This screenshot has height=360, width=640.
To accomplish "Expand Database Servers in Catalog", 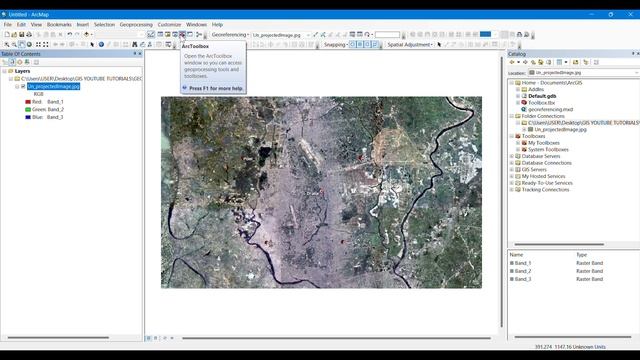I will click(x=512, y=156).
